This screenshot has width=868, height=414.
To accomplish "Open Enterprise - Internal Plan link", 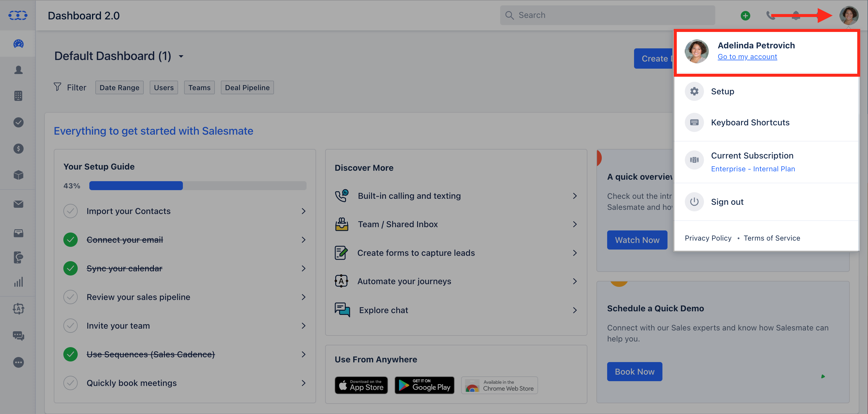I will (753, 169).
